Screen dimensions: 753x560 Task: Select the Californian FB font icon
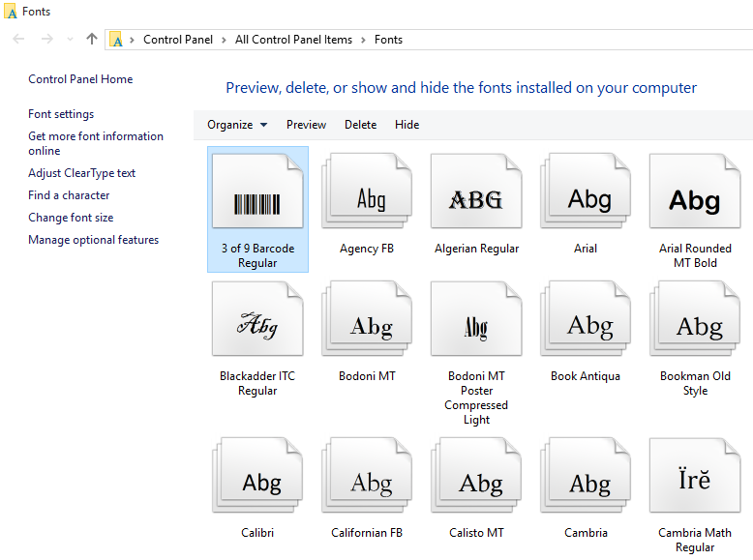[367, 475]
